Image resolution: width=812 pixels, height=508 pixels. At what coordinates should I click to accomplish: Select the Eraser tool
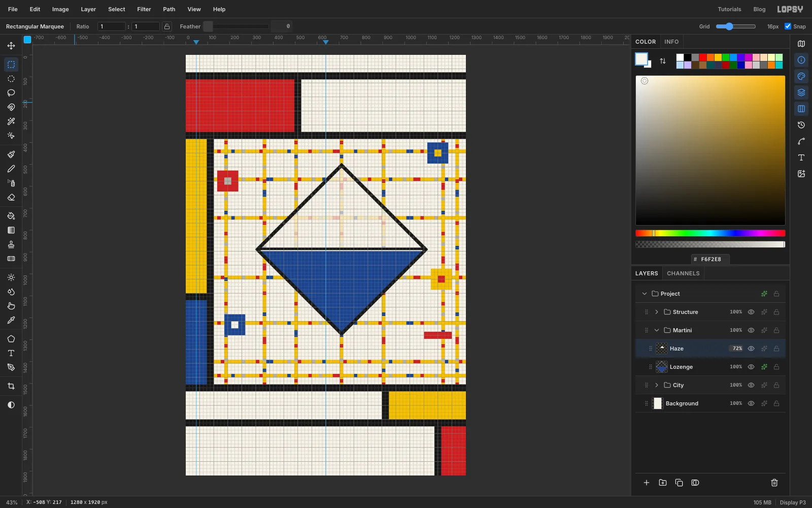click(x=11, y=197)
